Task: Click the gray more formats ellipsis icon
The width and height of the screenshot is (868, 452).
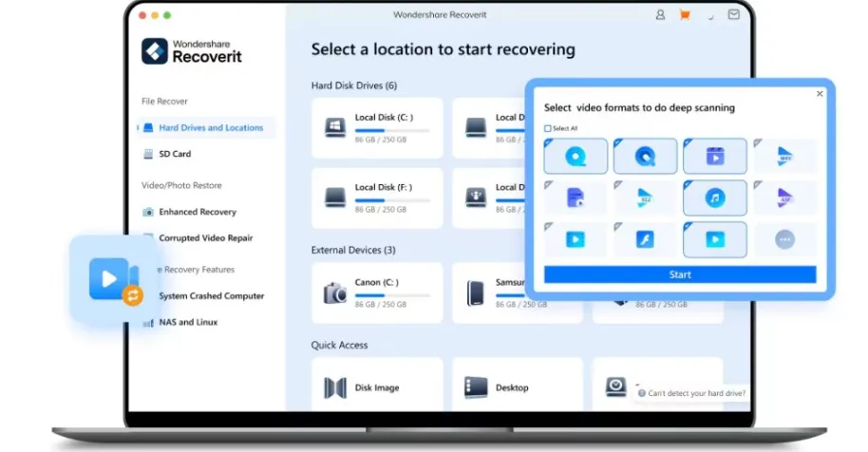Action: pos(785,239)
